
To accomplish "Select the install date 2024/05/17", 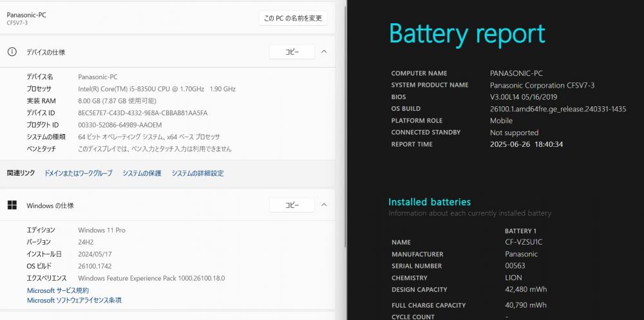I will 95,254.
